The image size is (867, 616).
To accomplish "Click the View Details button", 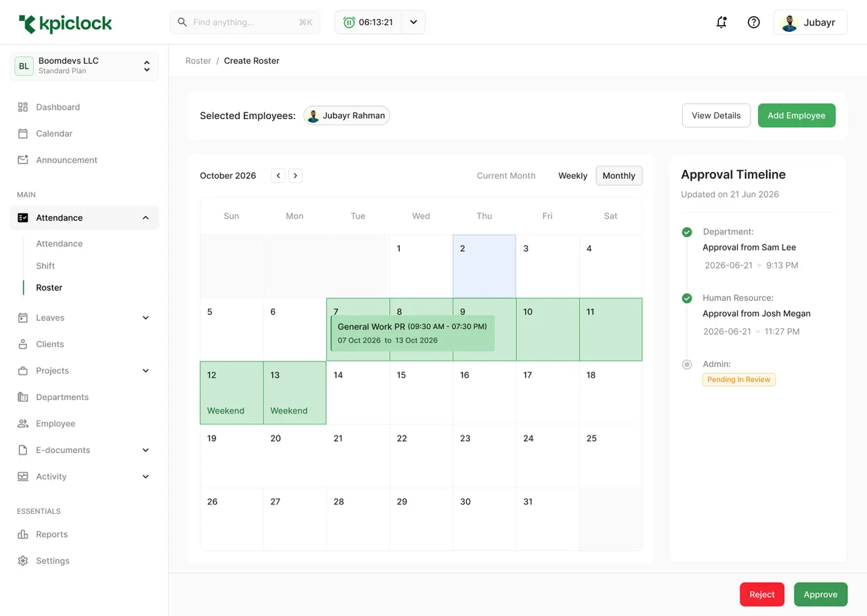I will coord(716,116).
